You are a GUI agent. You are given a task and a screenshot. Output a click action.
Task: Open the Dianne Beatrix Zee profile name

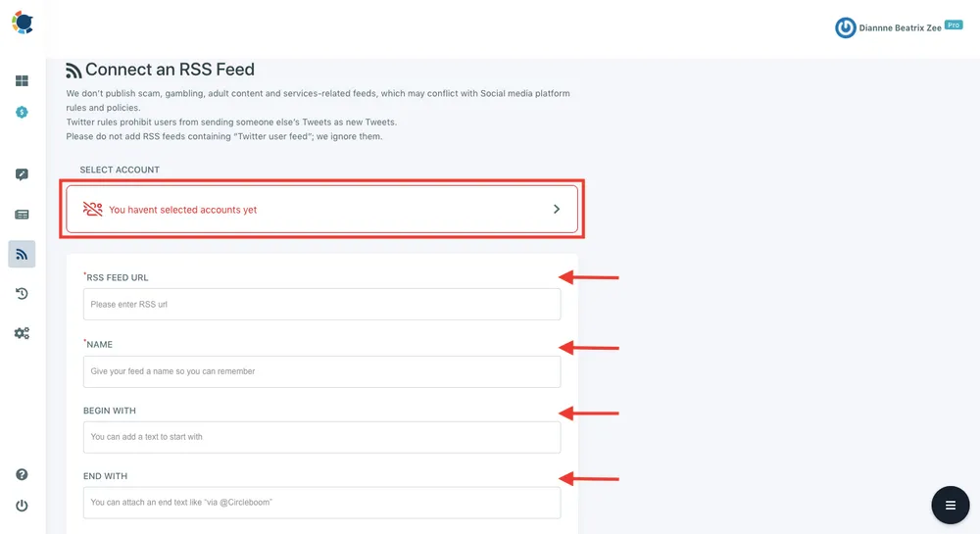tap(900, 28)
